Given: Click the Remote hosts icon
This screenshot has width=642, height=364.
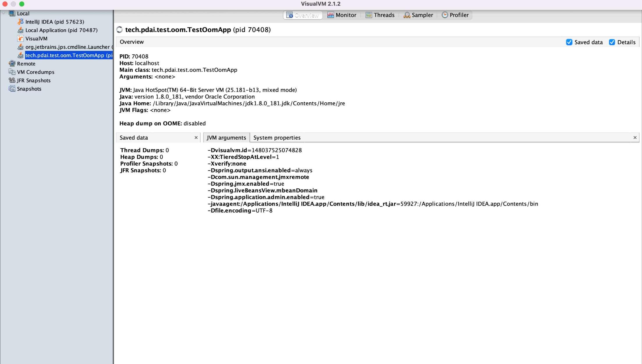Looking at the screenshot, I should pyautogui.click(x=12, y=64).
